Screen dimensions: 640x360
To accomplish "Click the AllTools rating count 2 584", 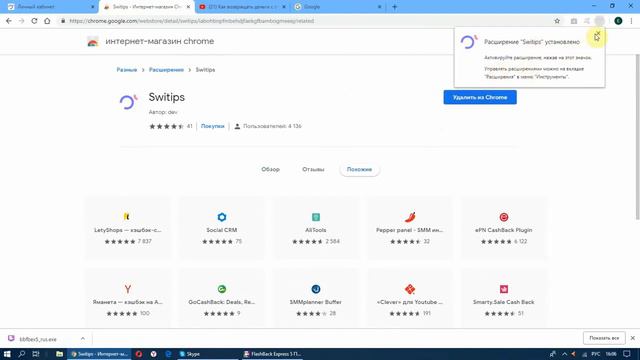I will 332,241.
